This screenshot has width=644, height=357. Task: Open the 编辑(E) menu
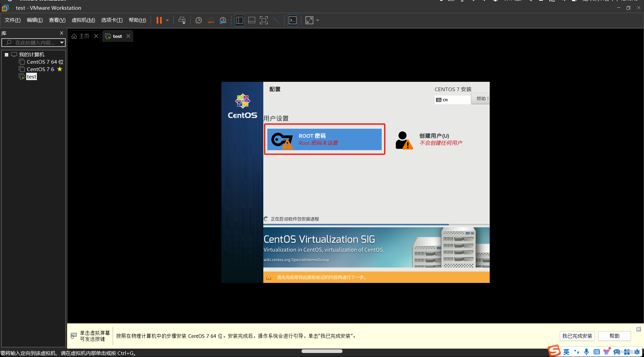pos(35,20)
